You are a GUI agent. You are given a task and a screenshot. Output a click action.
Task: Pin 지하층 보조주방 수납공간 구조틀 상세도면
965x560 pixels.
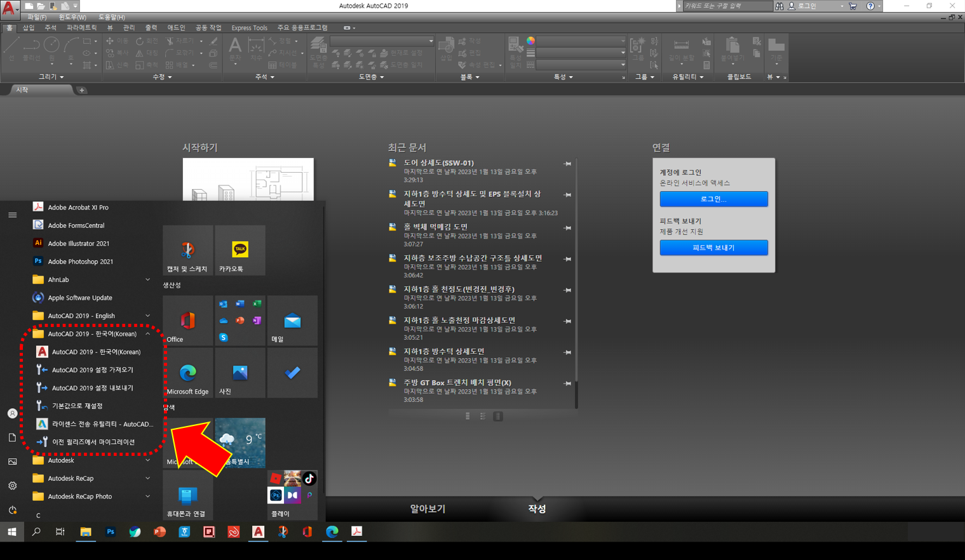click(567, 259)
